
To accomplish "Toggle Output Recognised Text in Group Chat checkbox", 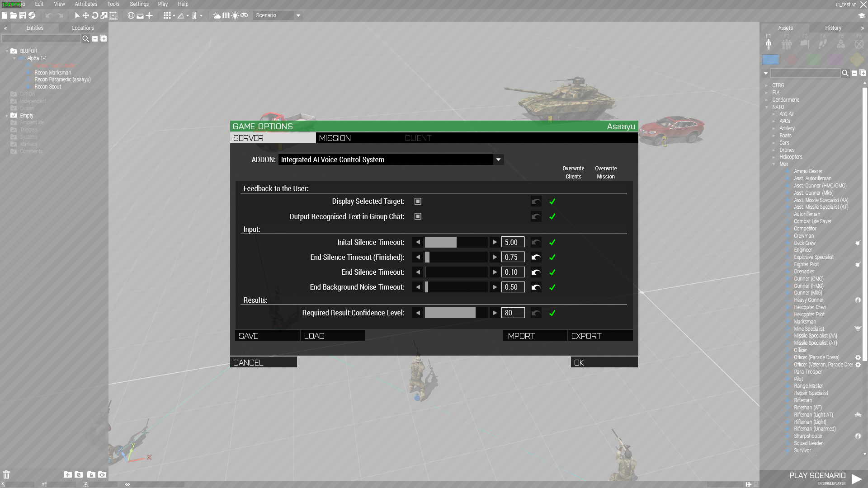I will pos(418,216).
